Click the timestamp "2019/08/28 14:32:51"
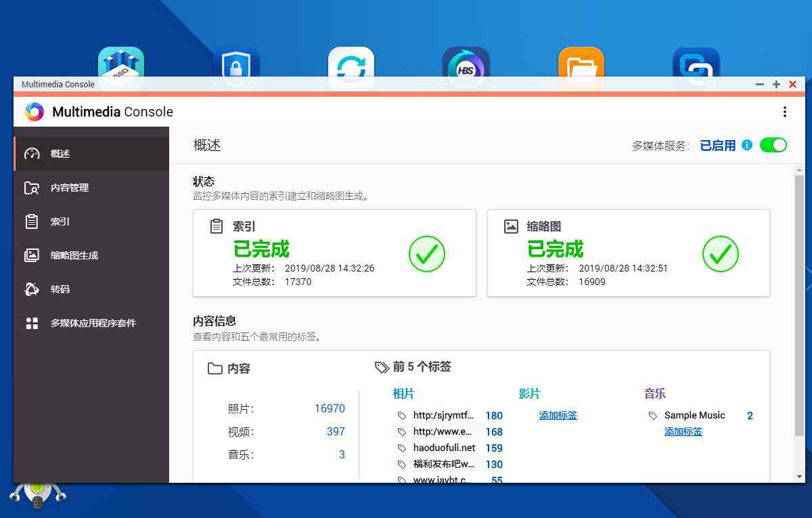Image resolution: width=812 pixels, height=518 pixels. pyautogui.click(x=623, y=268)
